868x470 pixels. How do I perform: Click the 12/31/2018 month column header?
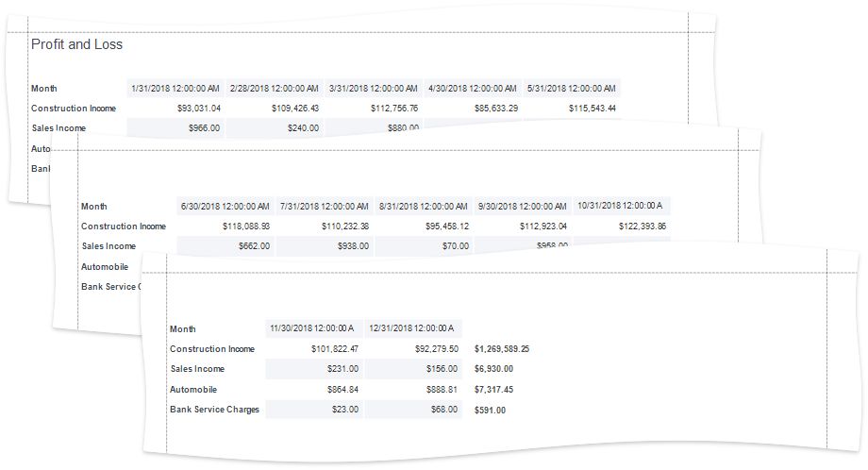(411, 328)
